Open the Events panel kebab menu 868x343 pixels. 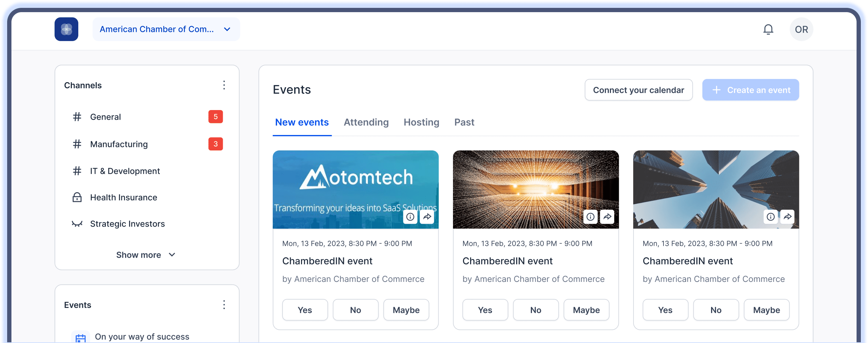coord(224,305)
